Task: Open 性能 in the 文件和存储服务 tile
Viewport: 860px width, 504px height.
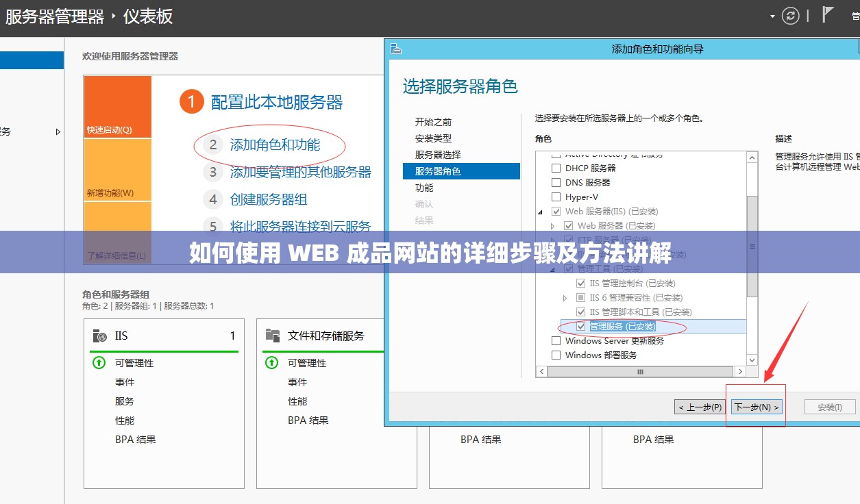Action: [x=297, y=401]
